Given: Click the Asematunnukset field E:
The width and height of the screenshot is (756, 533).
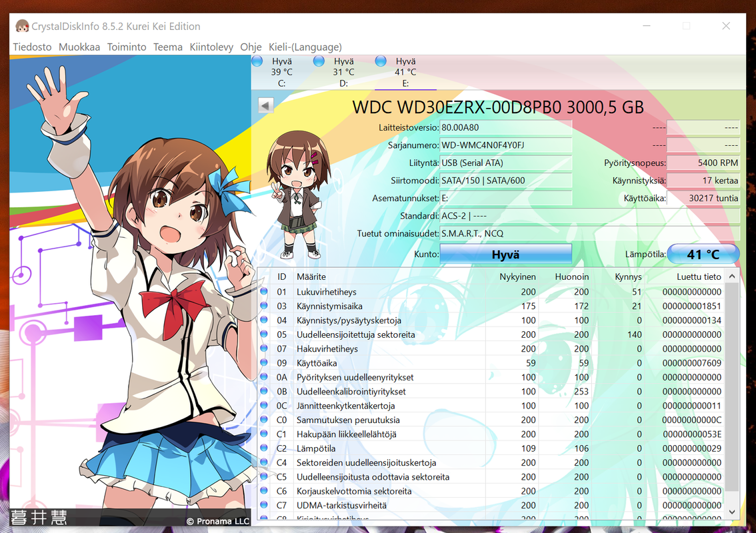Looking at the screenshot, I should [506, 198].
